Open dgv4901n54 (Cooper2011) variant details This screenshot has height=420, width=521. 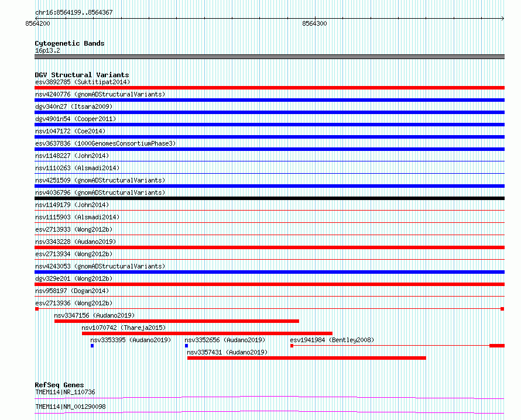(76, 119)
